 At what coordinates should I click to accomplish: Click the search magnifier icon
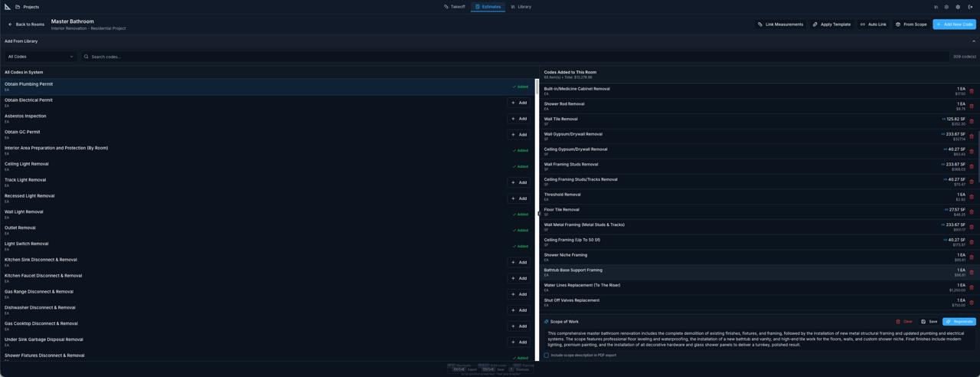point(87,57)
